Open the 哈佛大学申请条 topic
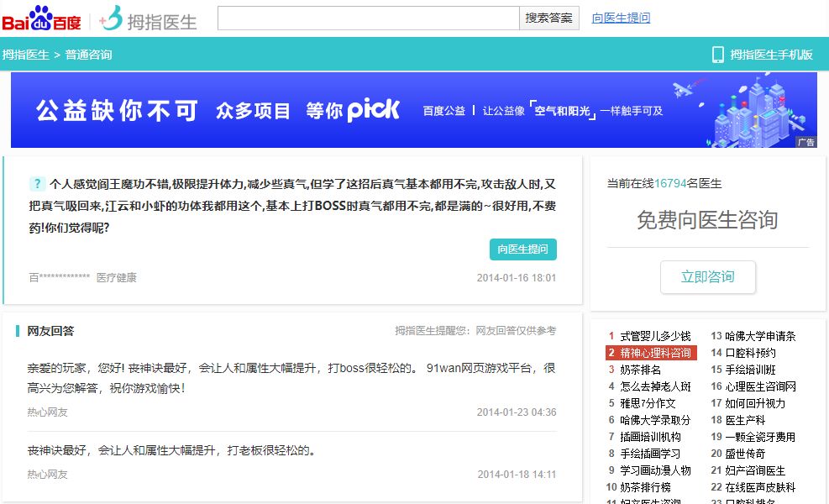The width and height of the screenshot is (829, 504). [761, 334]
